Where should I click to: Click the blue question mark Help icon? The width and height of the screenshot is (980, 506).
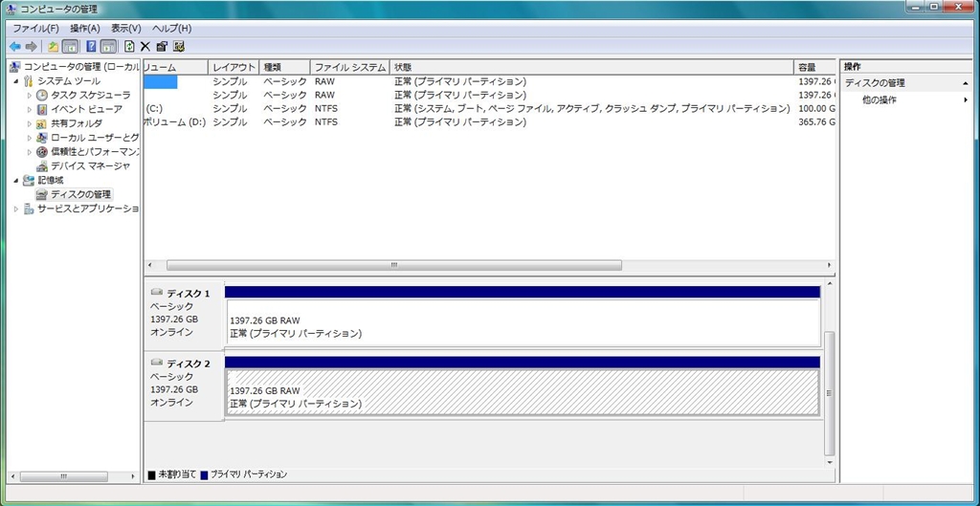(91, 46)
